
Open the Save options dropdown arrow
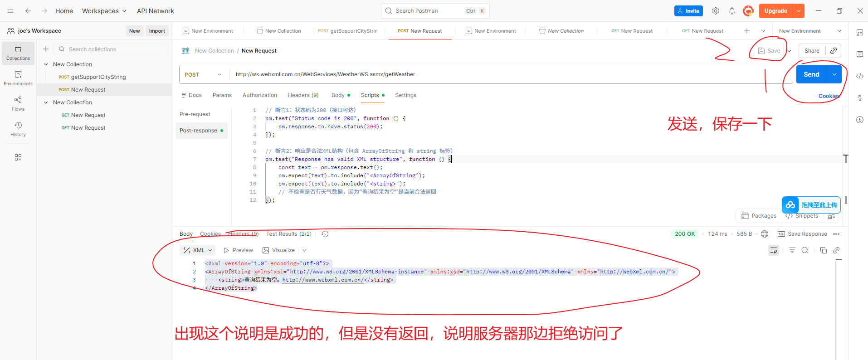tap(789, 51)
